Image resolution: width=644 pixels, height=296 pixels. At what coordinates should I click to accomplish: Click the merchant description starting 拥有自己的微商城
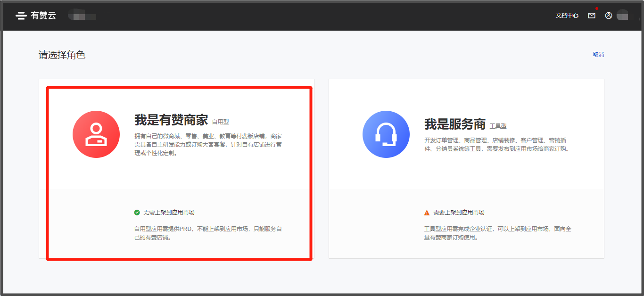pyautogui.click(x=208, y=144)
